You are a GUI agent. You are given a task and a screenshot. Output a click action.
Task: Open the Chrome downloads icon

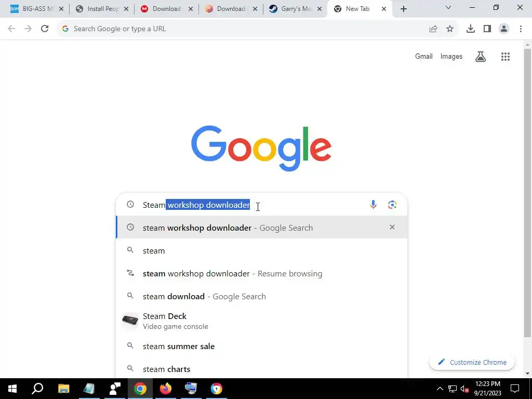click(x=471, y=29)
